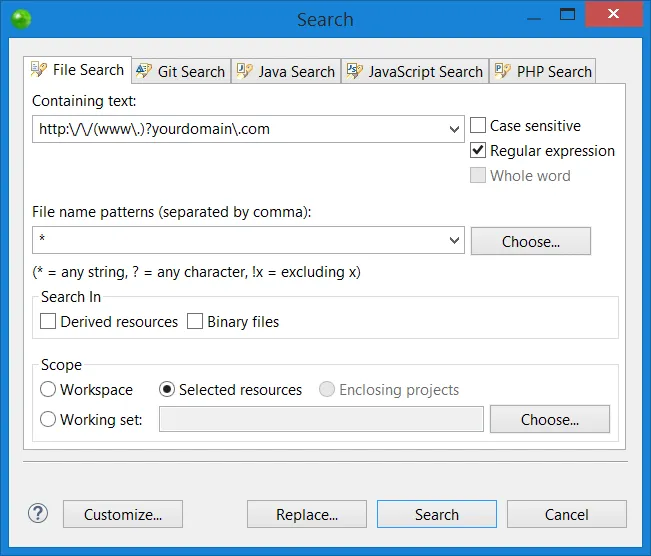Click Choose next to Working set field

550,419
